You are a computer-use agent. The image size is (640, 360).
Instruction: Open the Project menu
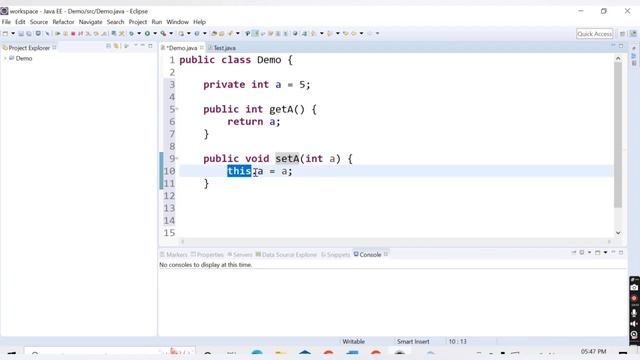[x=138, y=22]
